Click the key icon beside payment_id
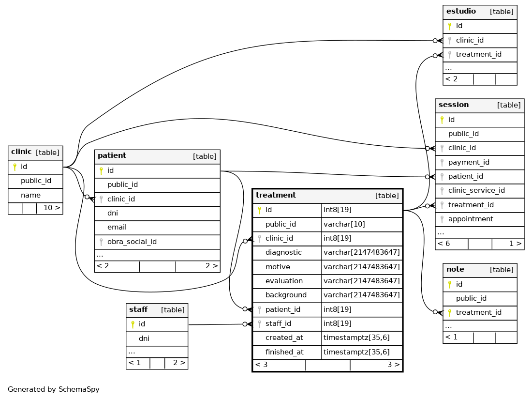This screenshot has width=532, height=399. 442,163
